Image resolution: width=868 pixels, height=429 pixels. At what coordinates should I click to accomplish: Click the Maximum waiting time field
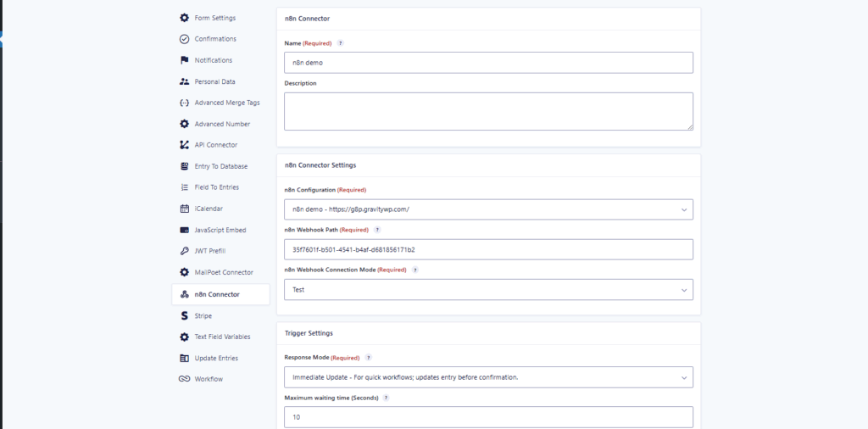(x=488, y=417)
